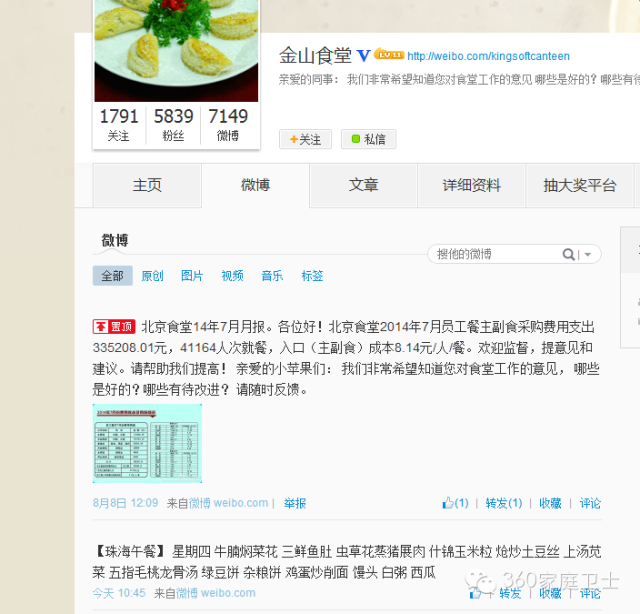Open the monthly report image thumbnail

pyautogui.click(x=147, y=443)
